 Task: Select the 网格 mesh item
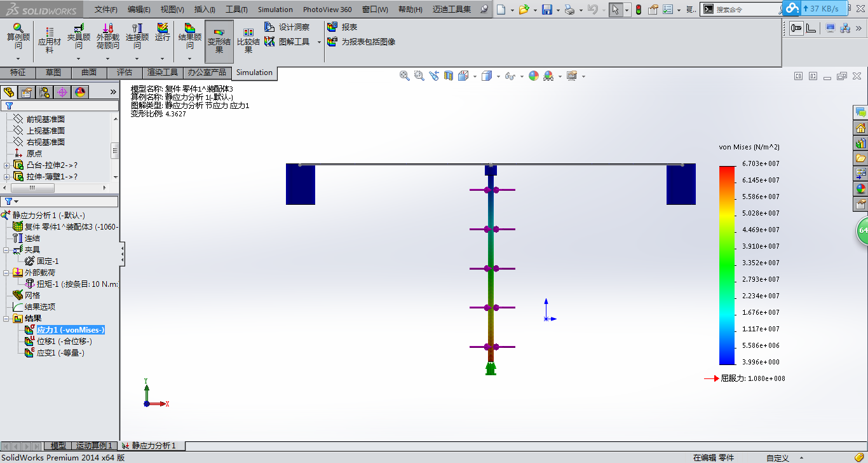click(x=27, y=296)
